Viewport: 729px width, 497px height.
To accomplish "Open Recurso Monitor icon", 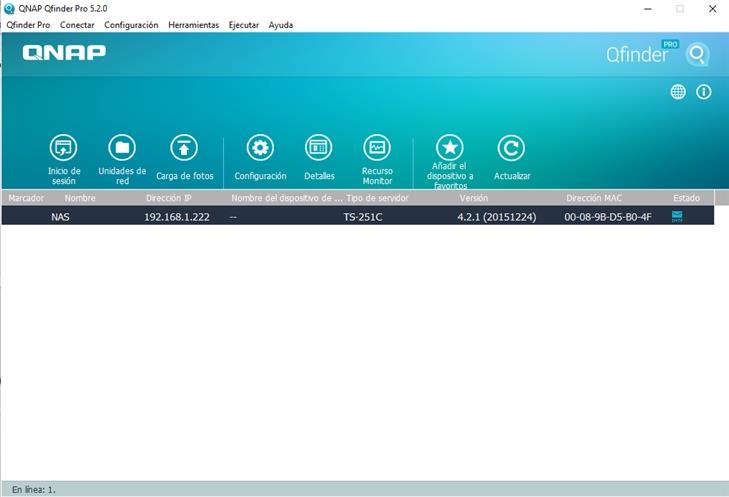I will [377, 148].
